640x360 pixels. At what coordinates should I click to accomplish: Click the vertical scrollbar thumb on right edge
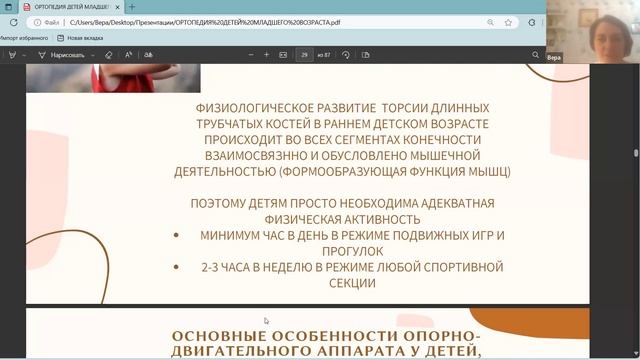tap(636, 153)
